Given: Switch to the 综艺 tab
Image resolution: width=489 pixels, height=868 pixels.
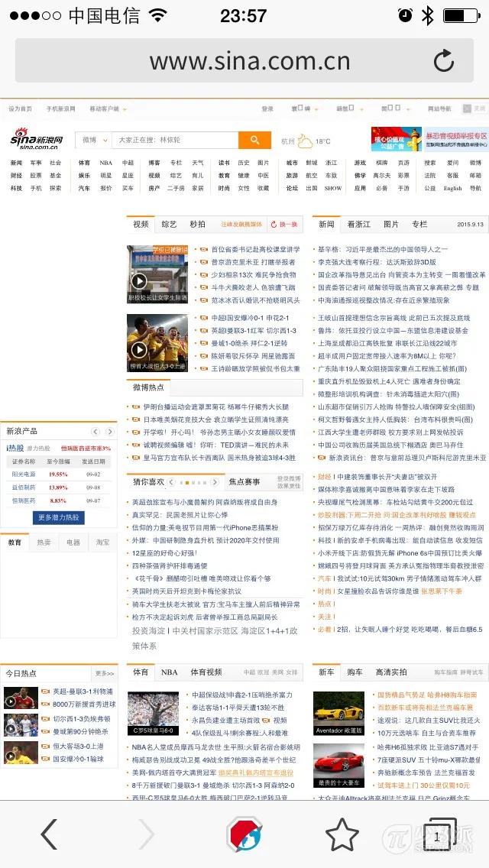Looking at the screenshot, I should (169, 224).
